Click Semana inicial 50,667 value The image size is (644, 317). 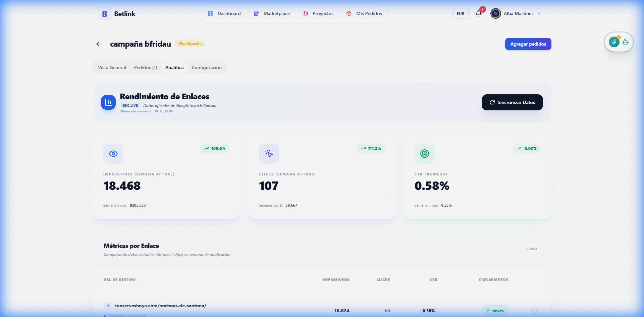pyautogui.click(x=291, y=205)
